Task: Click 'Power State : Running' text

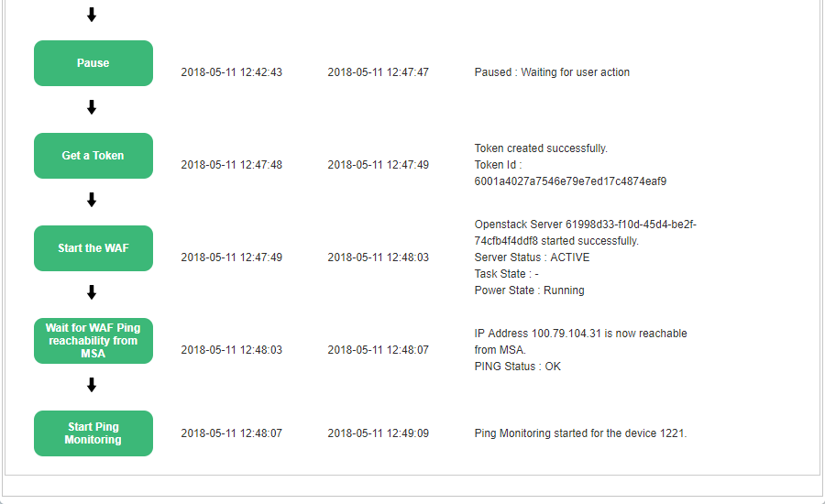Action: pyautogui.click(x=529, y=290)
